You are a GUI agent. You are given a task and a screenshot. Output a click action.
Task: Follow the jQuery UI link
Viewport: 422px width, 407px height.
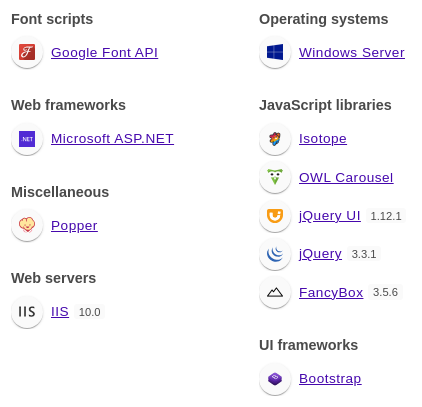(330, 216)
